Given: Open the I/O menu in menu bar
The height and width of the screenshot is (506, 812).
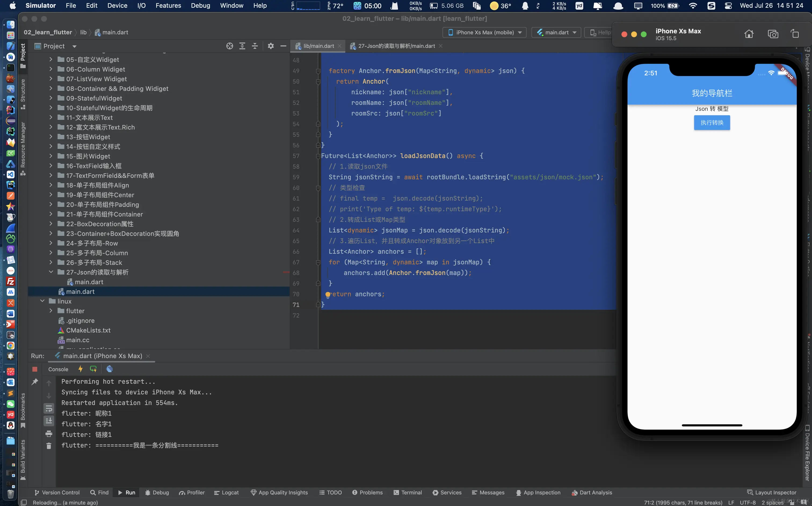Looking at the screenshot, I should pyautogui.click(x=141, y=6).
